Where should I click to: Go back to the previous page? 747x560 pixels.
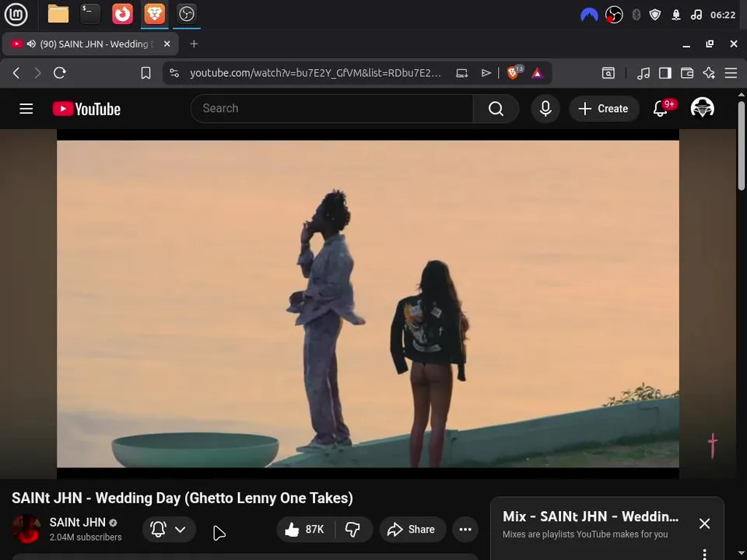click(16, 73)
